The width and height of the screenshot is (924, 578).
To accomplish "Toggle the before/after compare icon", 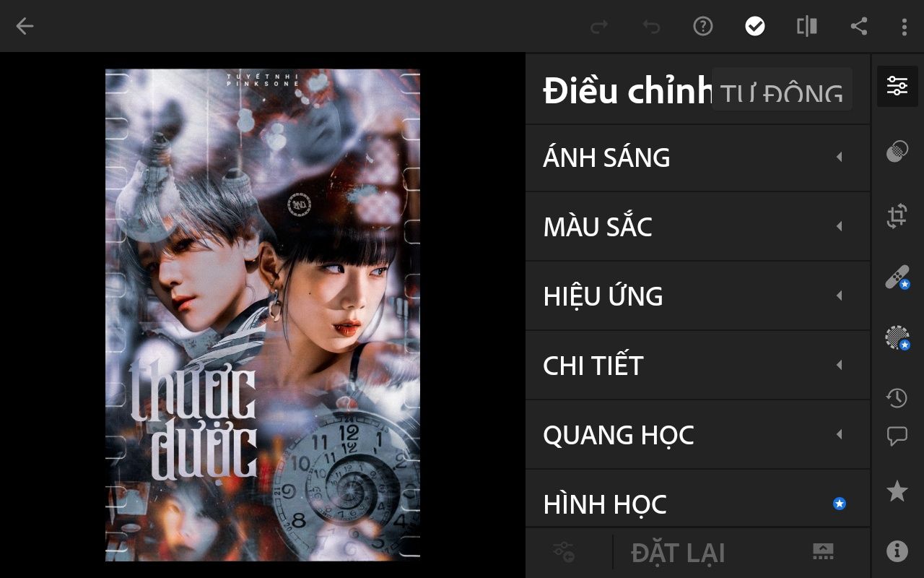I will (807, 27).
